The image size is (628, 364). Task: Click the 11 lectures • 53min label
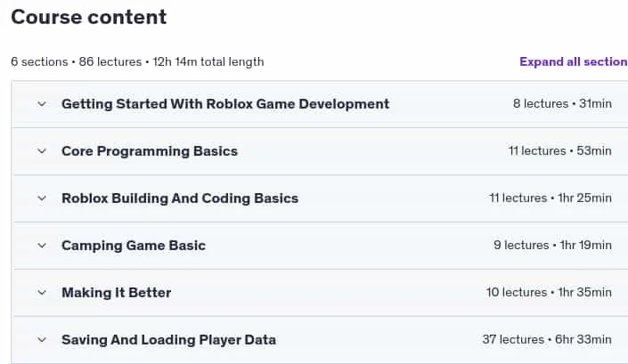coord(560,150)
